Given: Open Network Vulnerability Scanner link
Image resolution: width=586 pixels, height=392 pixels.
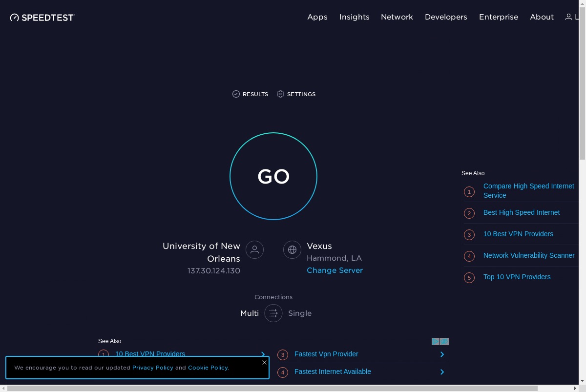Looking at the screenshot, I should point(529,255).
